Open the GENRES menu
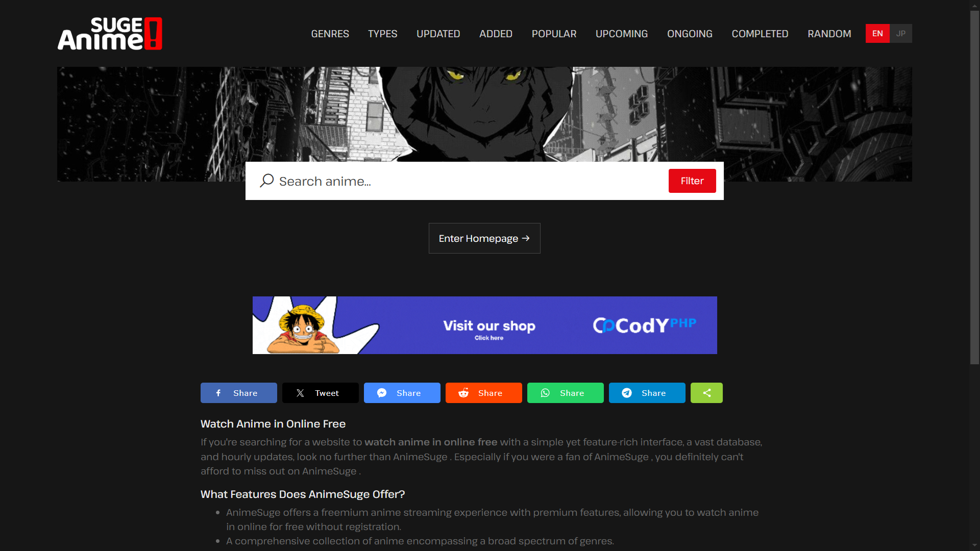Image resolution: width=980 pixels, height=551 pixels. click(x=330, y=34)
